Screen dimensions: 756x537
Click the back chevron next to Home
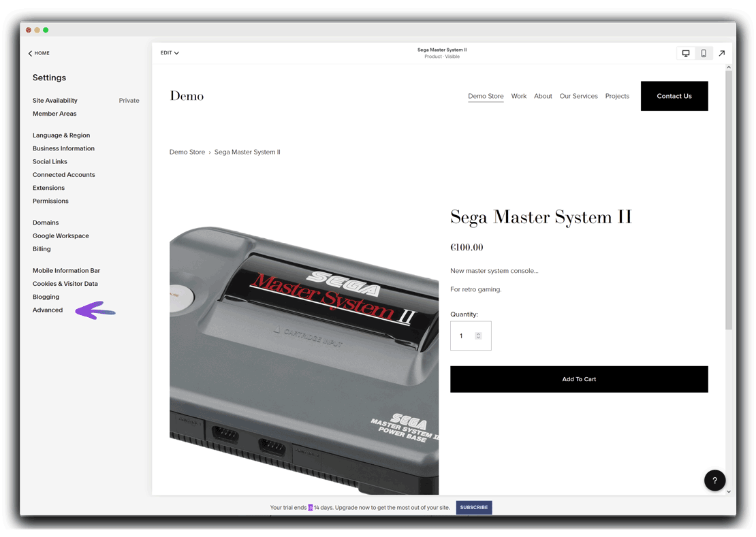point(29,53)
